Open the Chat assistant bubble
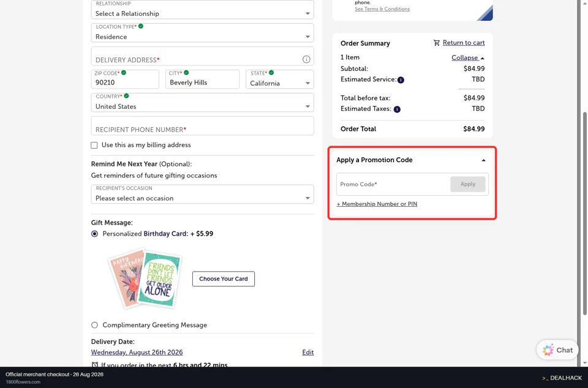This screenshot has height=388, width=588. pyautogui.click(x=557, y=350)
